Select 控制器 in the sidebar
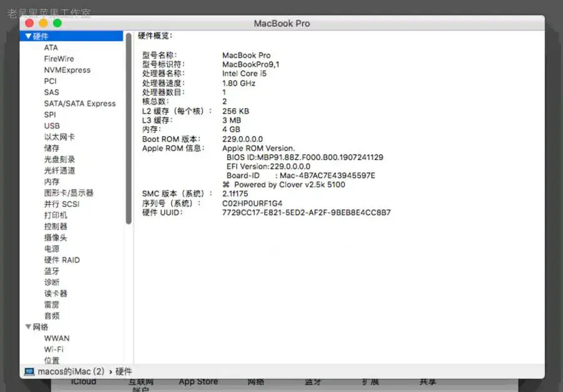This screenshot has height=392, width=563. pyautogui.click(x=56, y=226)
